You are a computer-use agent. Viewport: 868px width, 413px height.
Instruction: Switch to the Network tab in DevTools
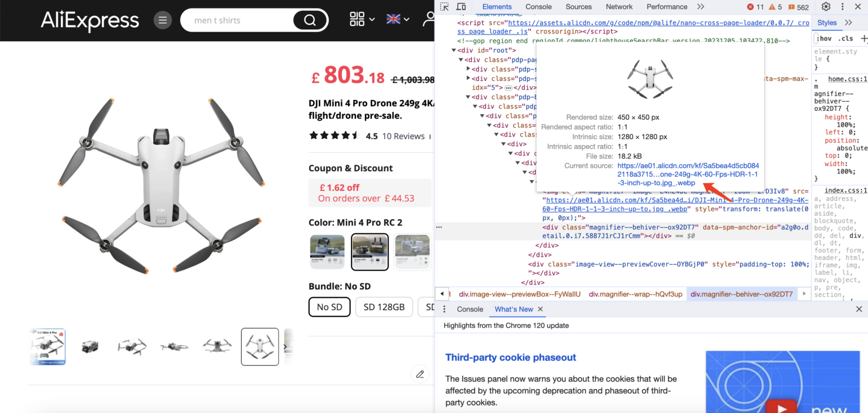click(x=619, y=6)
